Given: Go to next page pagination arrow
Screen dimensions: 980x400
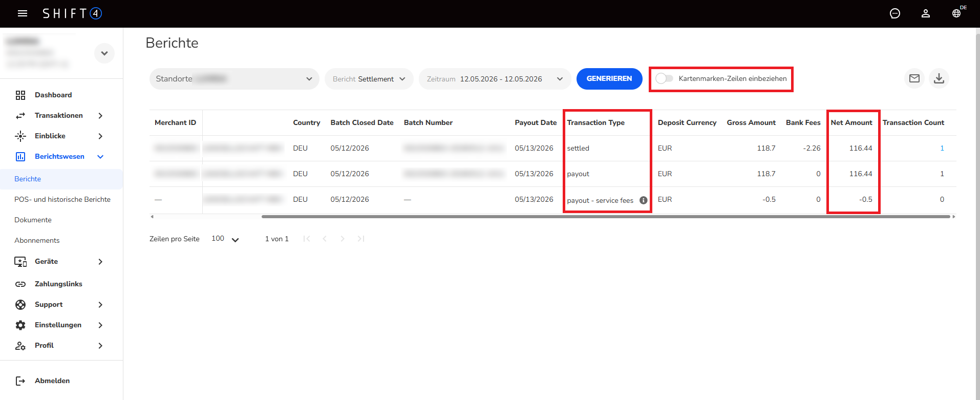Looking at the screenshot, I should 343,239.
